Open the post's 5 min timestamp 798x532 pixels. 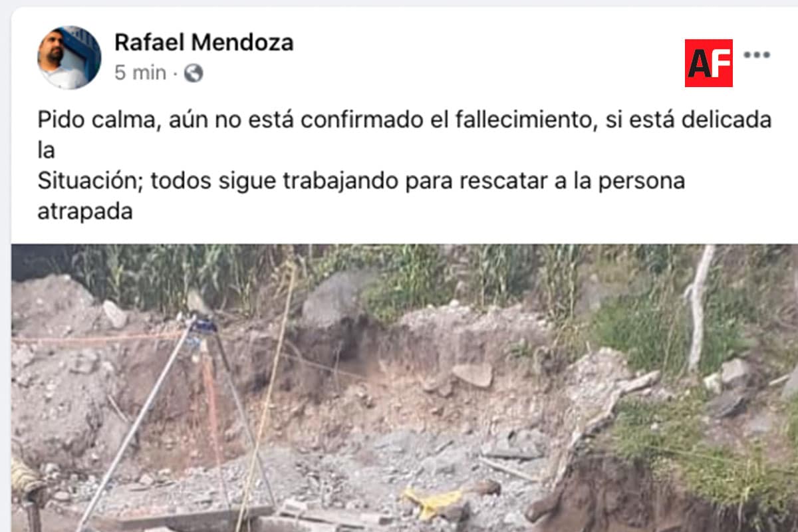[140, 73]
